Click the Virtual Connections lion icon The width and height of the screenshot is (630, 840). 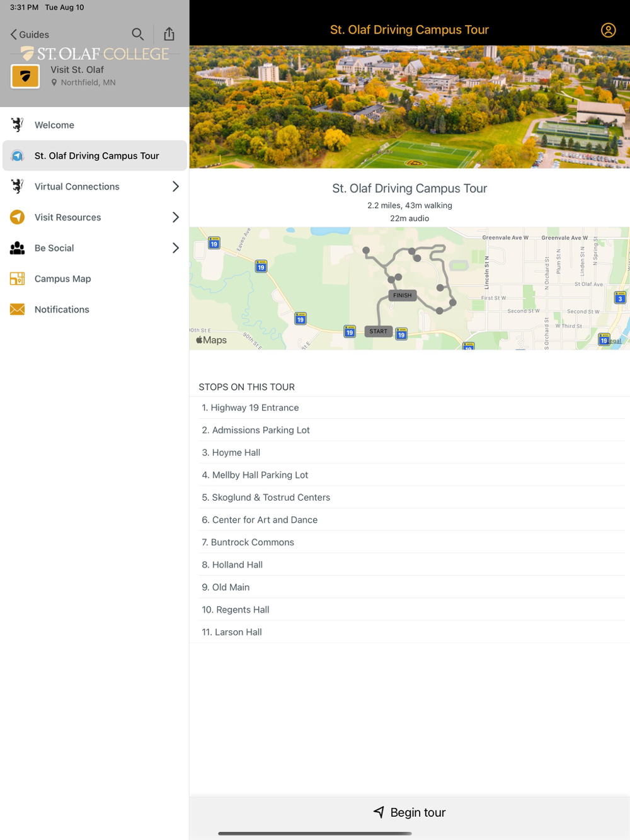point(18,186)
